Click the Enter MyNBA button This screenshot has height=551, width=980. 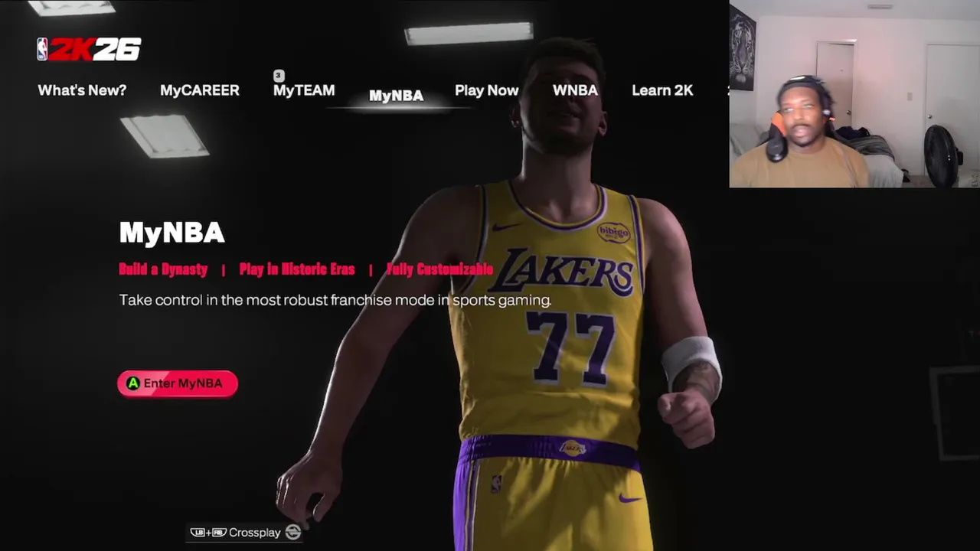[178, 383]
